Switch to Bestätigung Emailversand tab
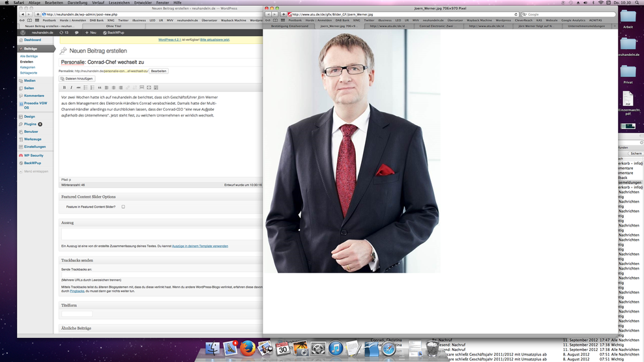Image resolution: width=644 pixels, height=362 pixels. [289, 26]
